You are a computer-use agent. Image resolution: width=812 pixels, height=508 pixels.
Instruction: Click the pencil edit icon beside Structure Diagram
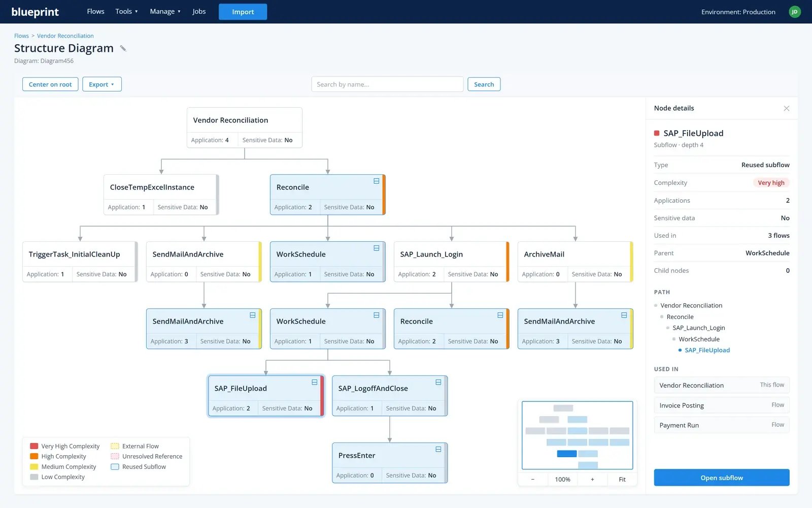123,48
